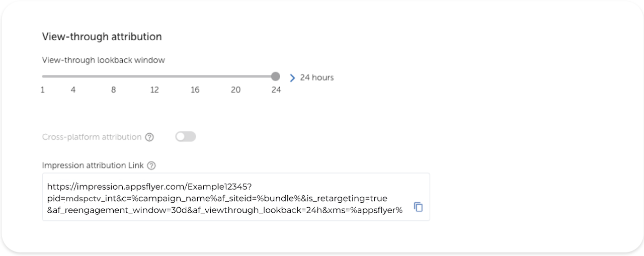The height and width of the screenshot is (256, 644).
Task: Click the View-through attribution heading
Action: pyautogui.click(x=102, y=37)
